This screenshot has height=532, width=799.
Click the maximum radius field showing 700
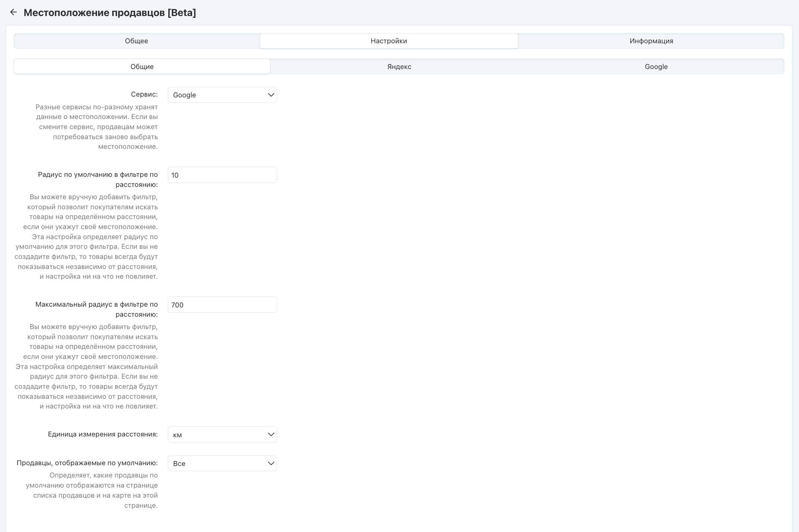(222, 305)
